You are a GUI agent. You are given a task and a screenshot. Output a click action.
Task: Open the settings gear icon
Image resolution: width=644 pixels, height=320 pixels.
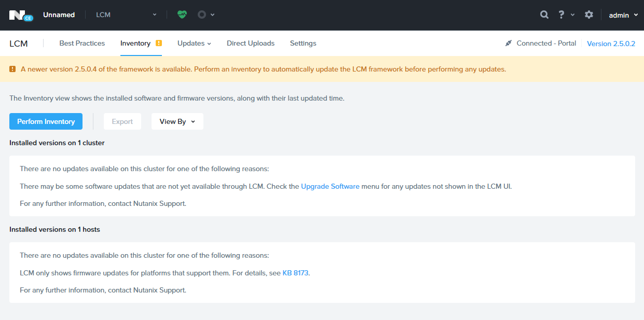click(588, 15)
